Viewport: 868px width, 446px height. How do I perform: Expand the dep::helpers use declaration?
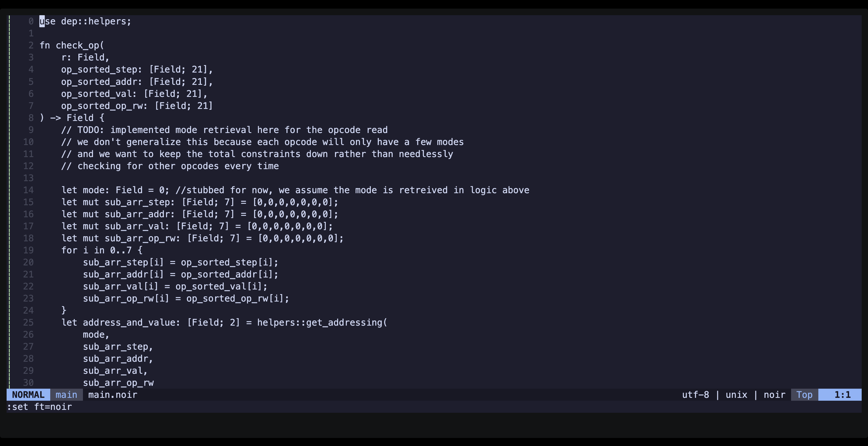click(85, 21)
